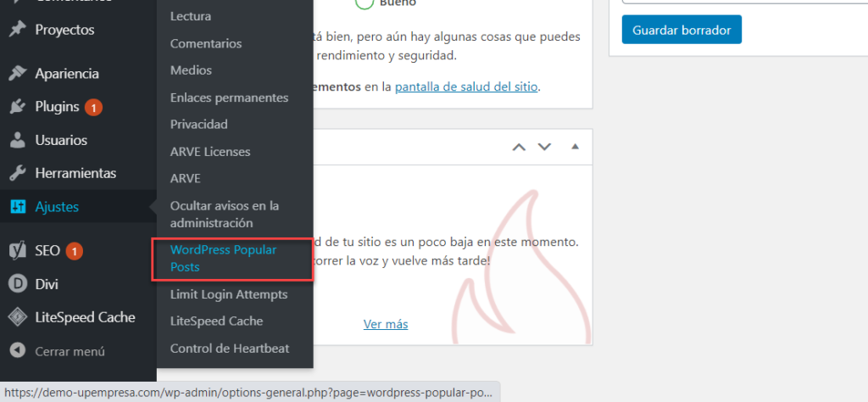
Task: Open the ARVE settings entry
Action: (186, 179)
